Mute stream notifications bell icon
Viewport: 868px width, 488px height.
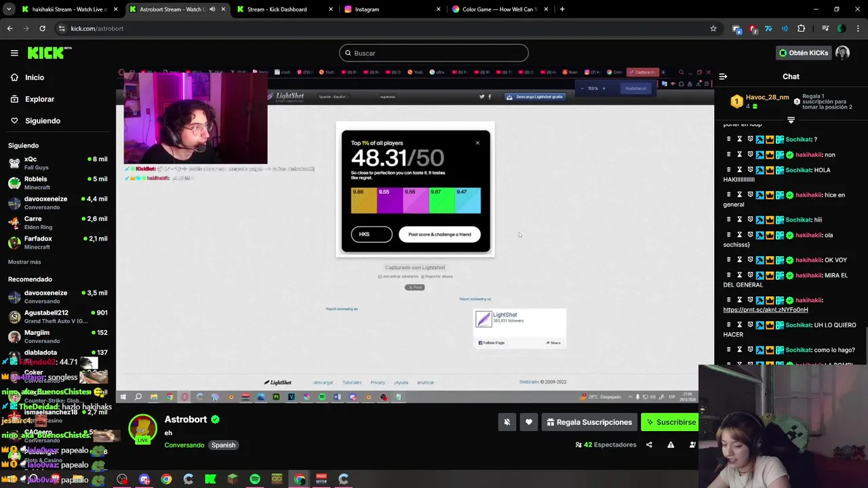click(507, 422)
